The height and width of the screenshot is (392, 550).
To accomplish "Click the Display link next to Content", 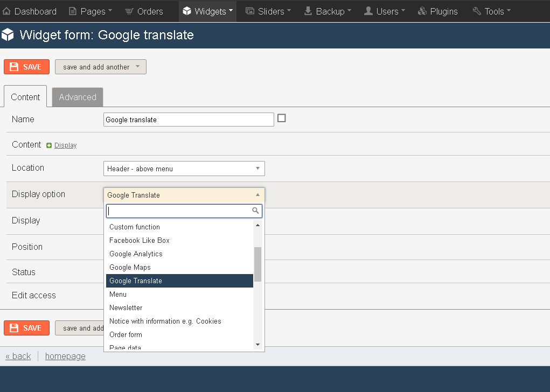I will coord(66,145).
